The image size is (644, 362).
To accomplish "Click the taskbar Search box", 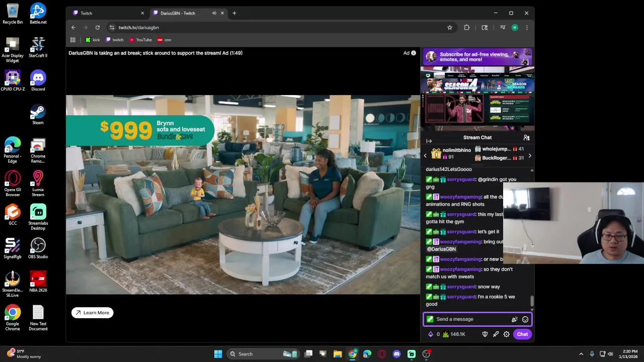I will pyautogui.click(x=264, y=354).
